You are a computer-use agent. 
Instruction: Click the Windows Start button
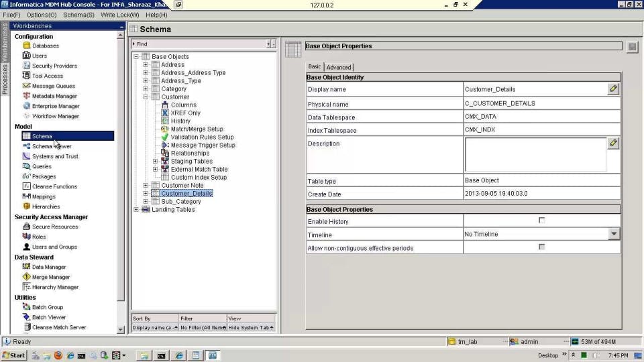(13, 355)
